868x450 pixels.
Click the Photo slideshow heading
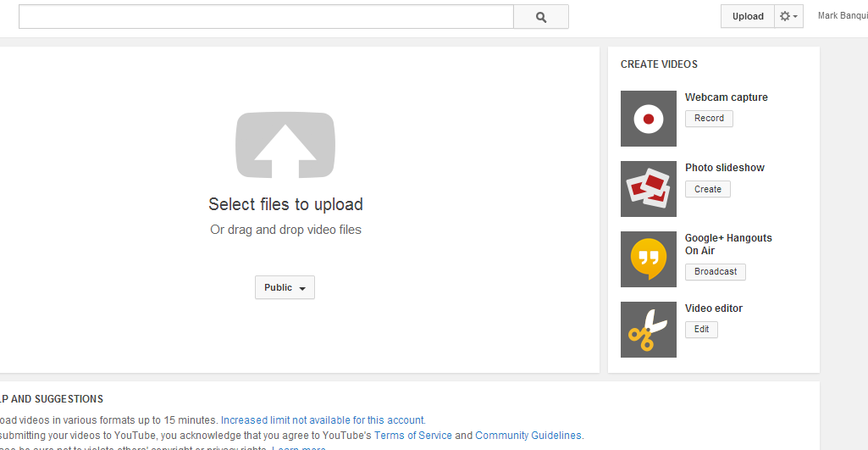click(x=725, y=168)
